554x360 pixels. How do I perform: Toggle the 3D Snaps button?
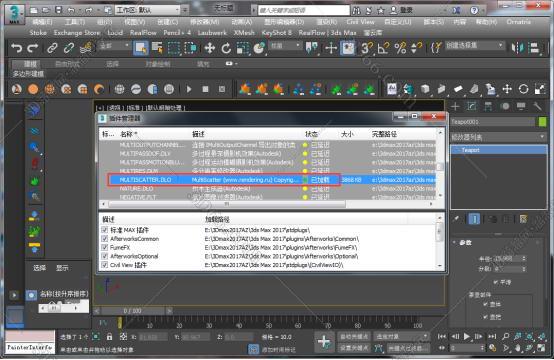pos(366,48)
